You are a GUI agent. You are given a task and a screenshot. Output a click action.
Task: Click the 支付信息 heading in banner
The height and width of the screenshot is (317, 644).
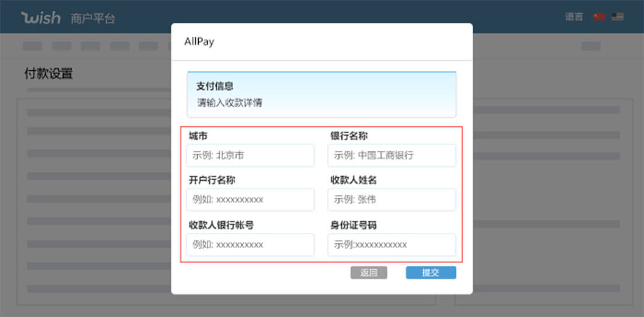click(x=215, y=86)
